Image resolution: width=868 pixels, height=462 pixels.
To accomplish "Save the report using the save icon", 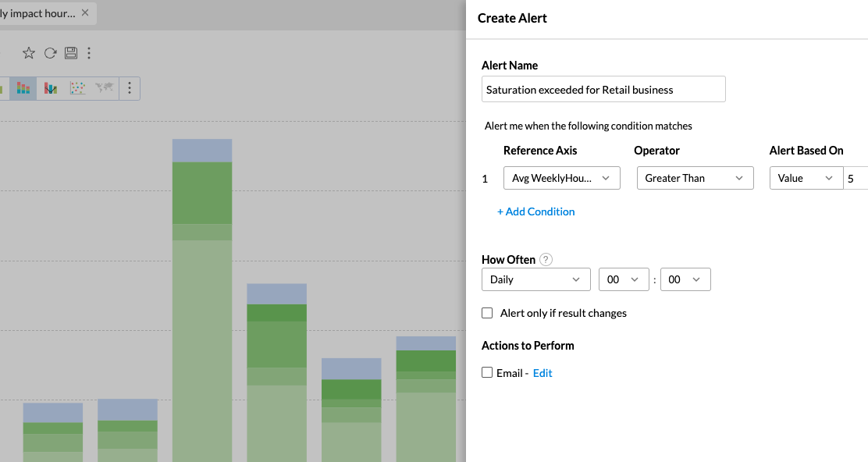I will click(69, 52).
